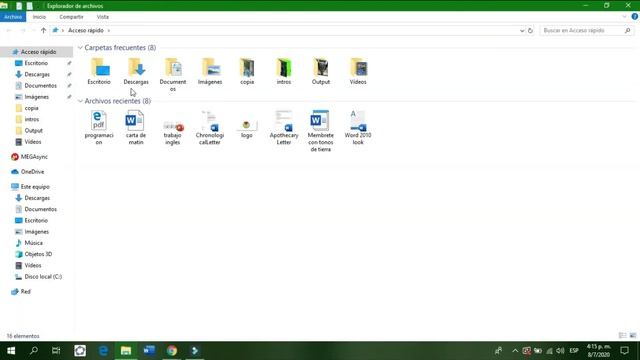
Task: Open the Escritorio folder in Carpetas frecuentes
Action: pos(99,71)
